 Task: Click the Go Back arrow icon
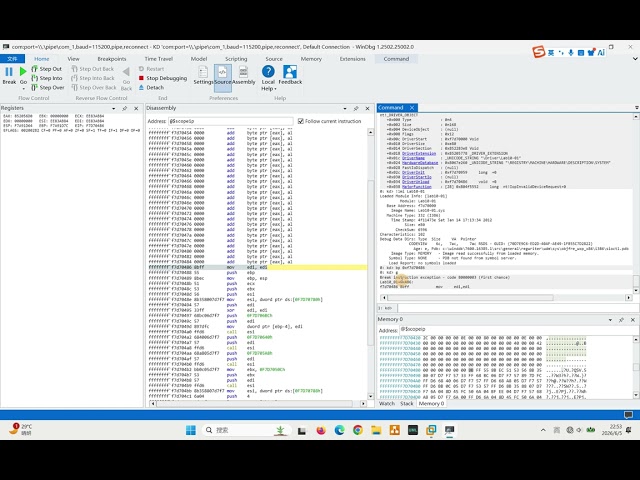[x=126, y=73]
